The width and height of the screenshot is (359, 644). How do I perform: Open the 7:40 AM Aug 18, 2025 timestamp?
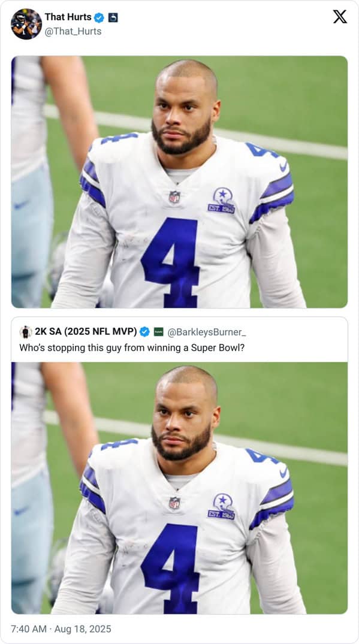tap(61, 629)
